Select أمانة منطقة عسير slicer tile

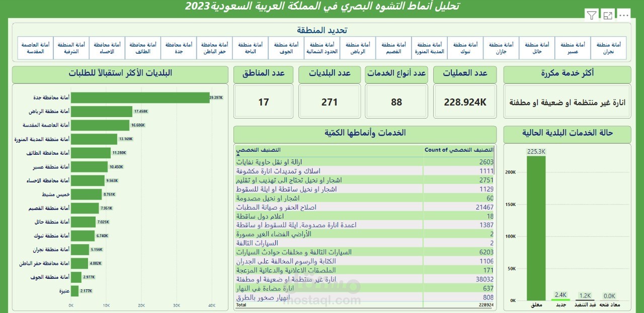(573, 48)
